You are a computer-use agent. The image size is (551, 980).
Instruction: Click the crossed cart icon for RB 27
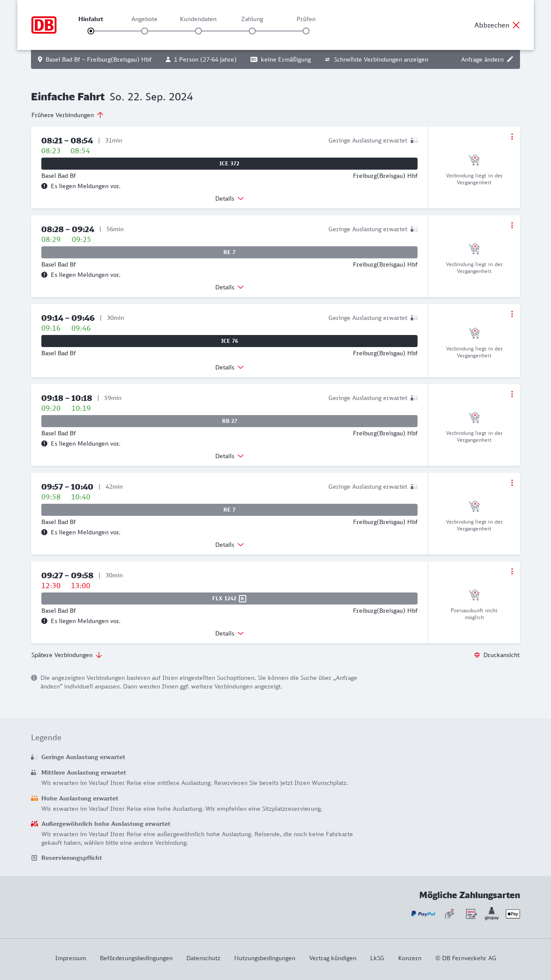coord(474,418)
